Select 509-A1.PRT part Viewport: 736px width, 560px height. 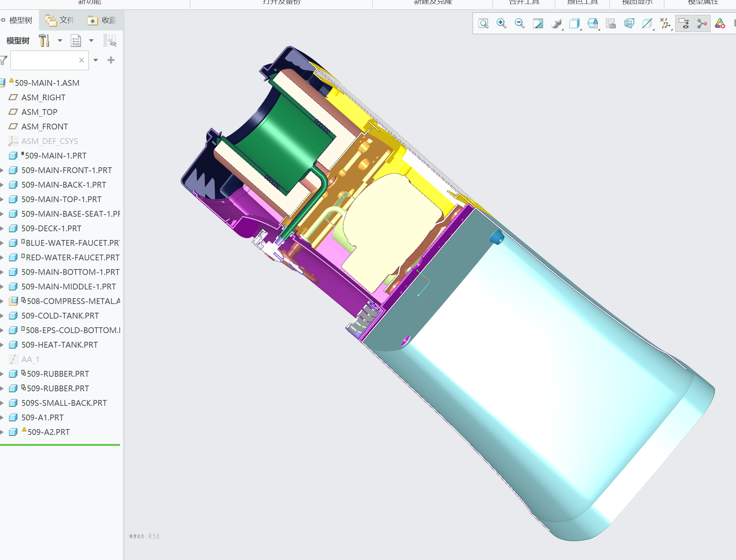pyautogui.click(x=42, y=417)
